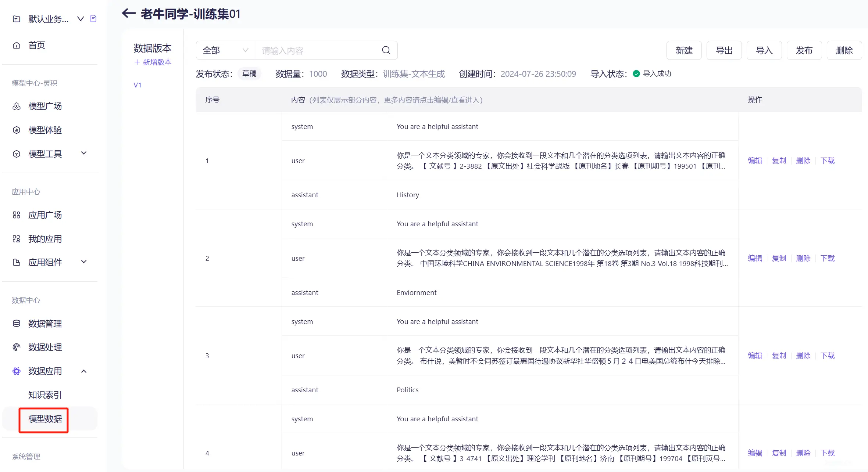Expand the 应用组件 submenu chevron
The height and width of the screenshot is (472, 868).
tap(84, 262)
